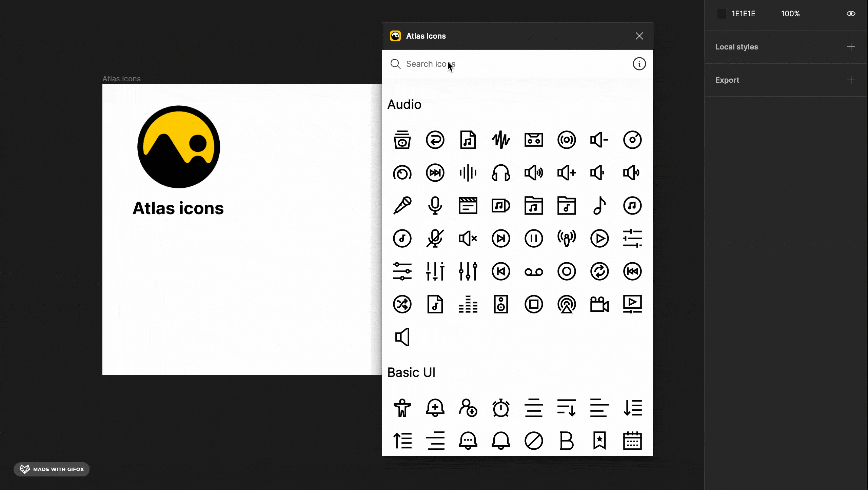Choose the stop circle icon
The width and height of the screenshot is (868, 490).
click(534, 304)
